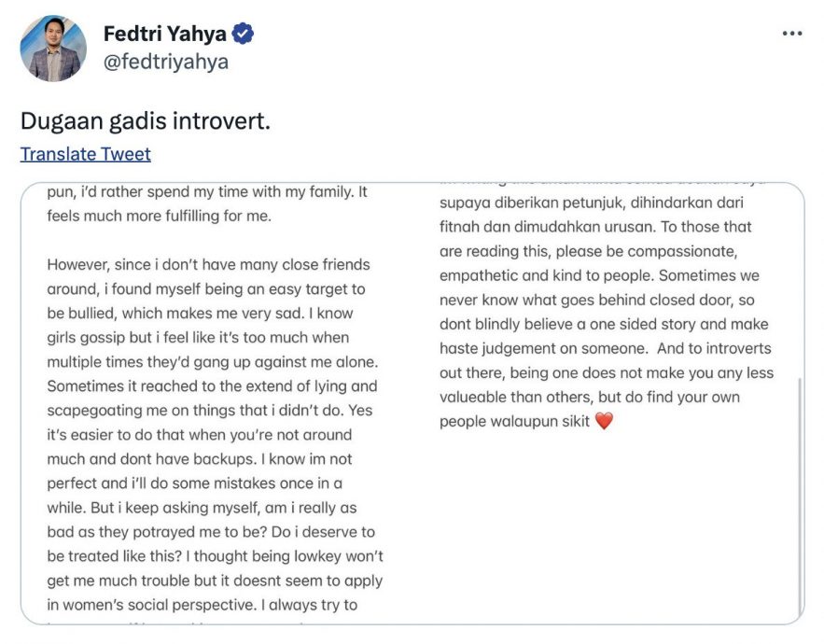Click the Translate Tweet link
The image size is (824, 644).
pos(85,154)
